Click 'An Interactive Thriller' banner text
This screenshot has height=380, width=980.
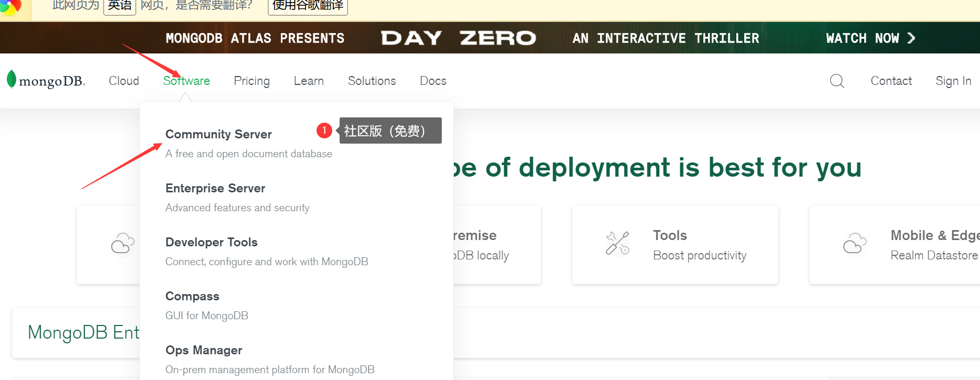666,38
